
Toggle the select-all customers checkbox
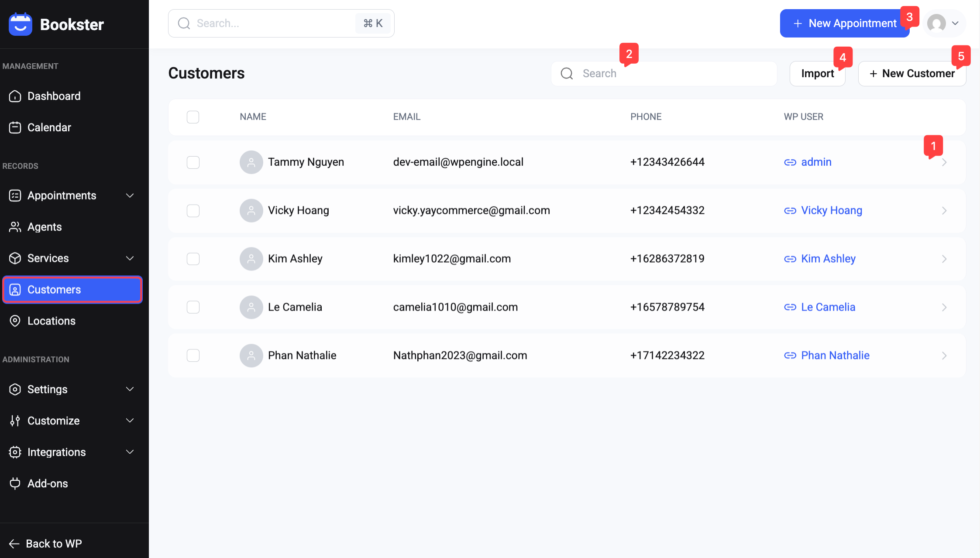193,117
